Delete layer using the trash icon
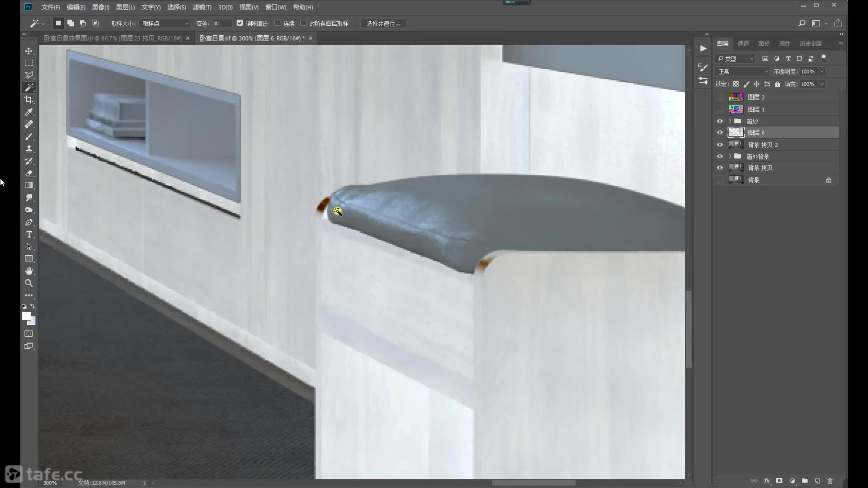 pos(830,481)
